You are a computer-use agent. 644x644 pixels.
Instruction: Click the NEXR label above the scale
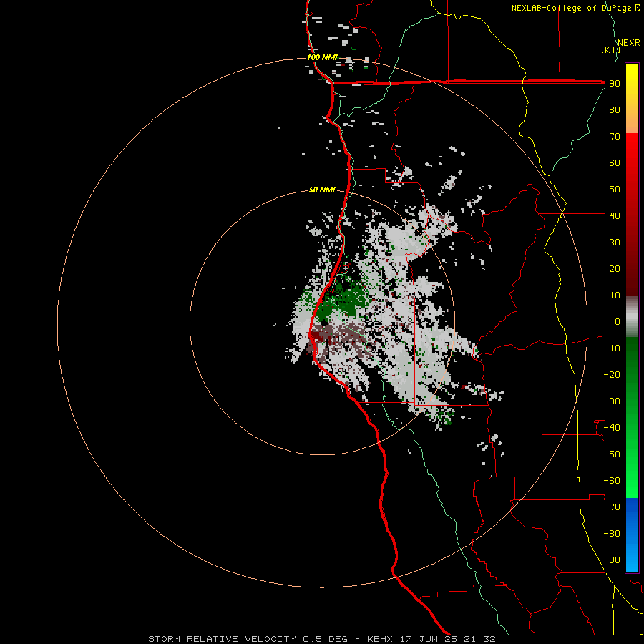click(x=629, y=43)
